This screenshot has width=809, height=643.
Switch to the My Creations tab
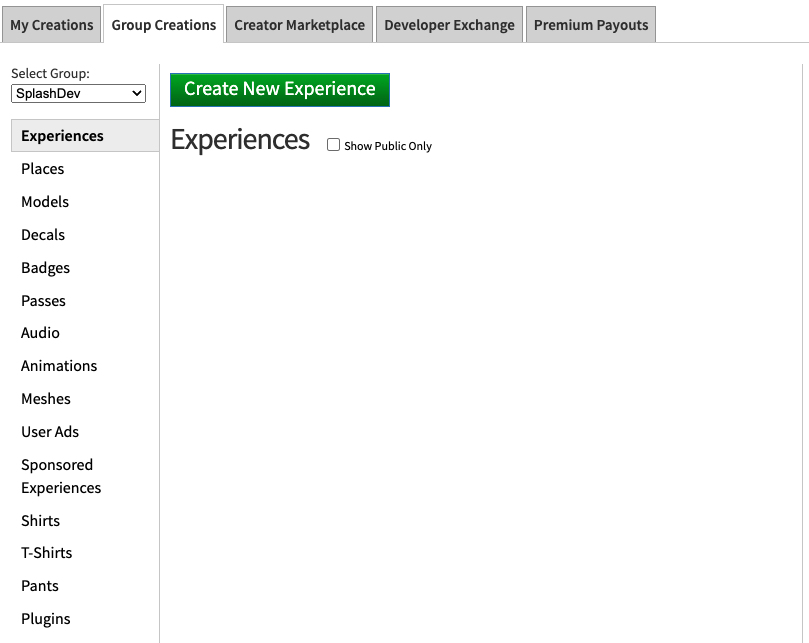coord(52,25)
